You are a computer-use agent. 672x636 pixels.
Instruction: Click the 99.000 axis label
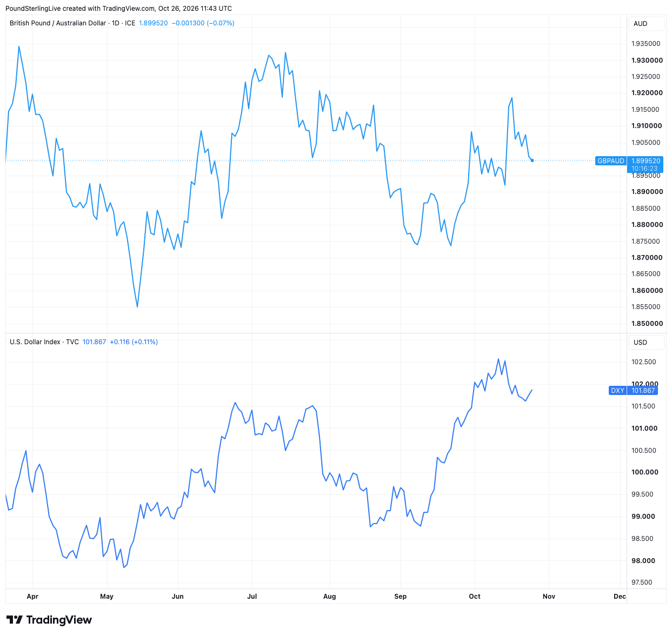[x=643, y=517]
